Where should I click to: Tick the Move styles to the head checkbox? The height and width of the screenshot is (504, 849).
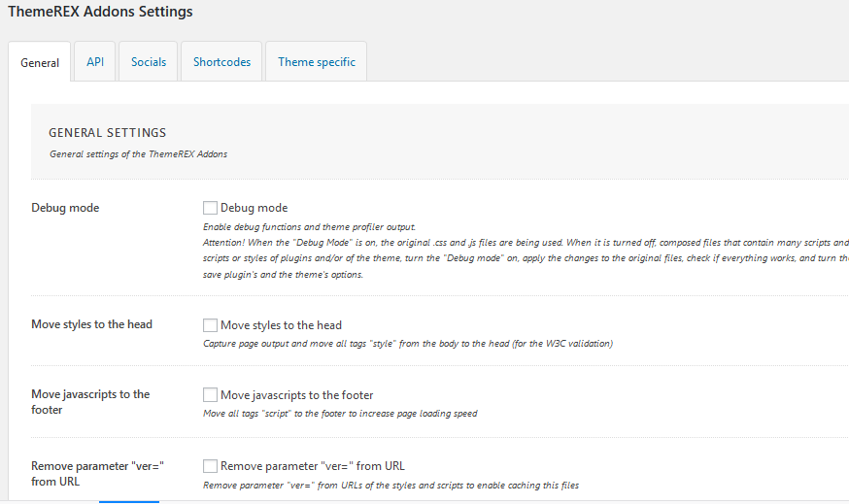tap(210, 325)
